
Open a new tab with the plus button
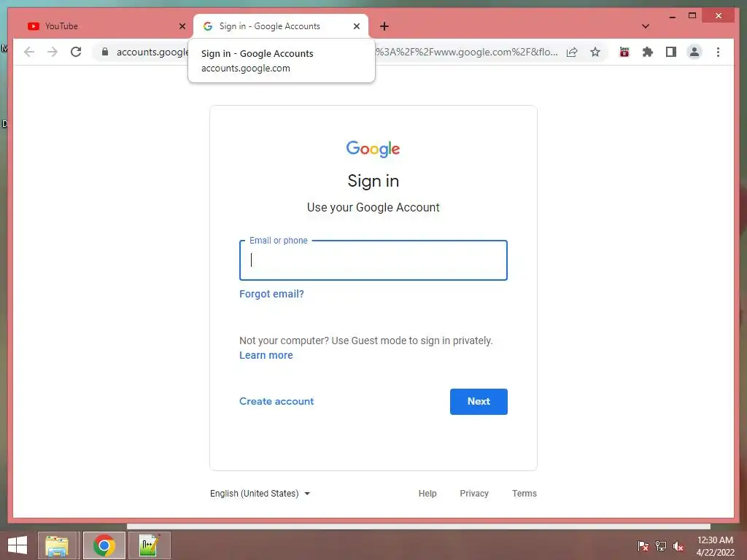pyautogui.click(x=384, y=26)
